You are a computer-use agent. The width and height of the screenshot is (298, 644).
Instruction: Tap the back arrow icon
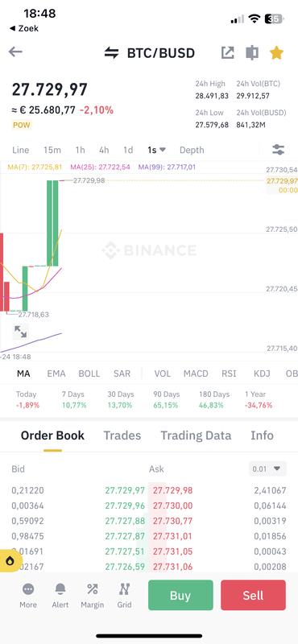coord(15,52)
